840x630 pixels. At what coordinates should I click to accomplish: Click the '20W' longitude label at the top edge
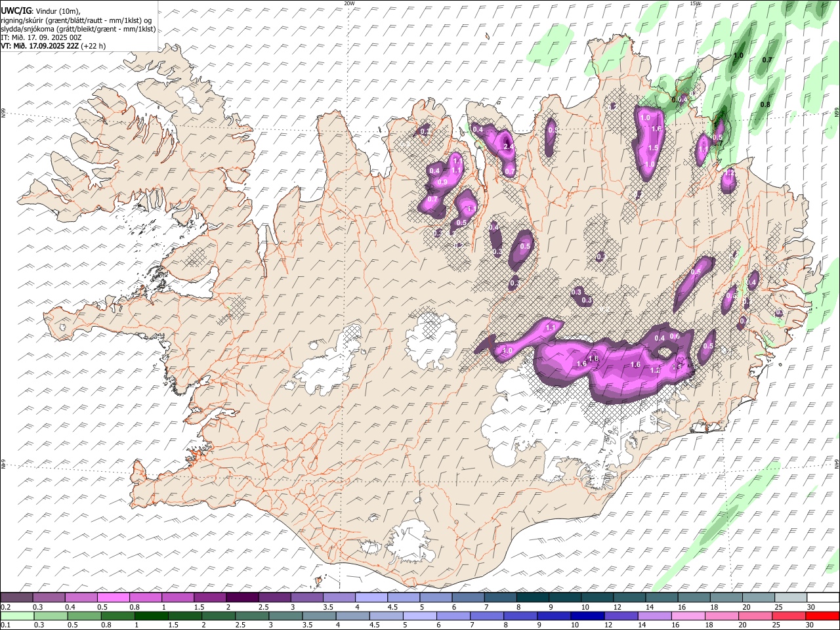click(x=349, y=3)
